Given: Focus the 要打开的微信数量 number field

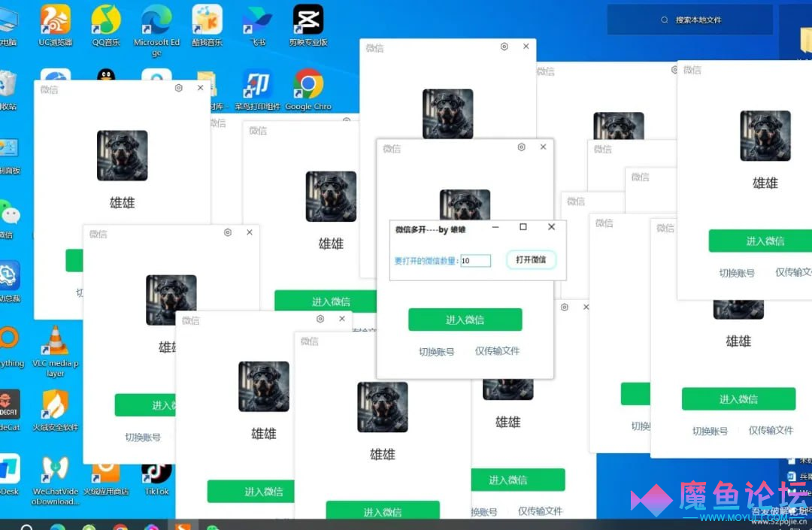Looking at the screenshot, I should [475, 261].
